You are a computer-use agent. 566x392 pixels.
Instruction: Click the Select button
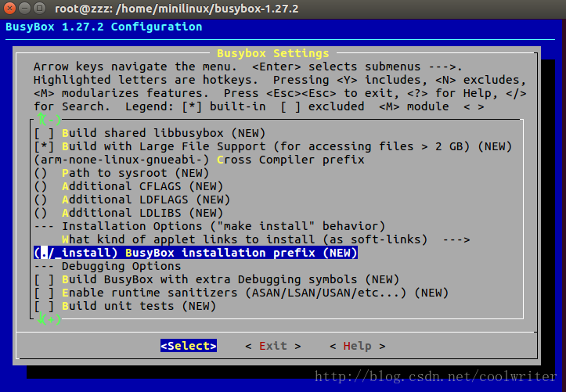click(189, 346)
